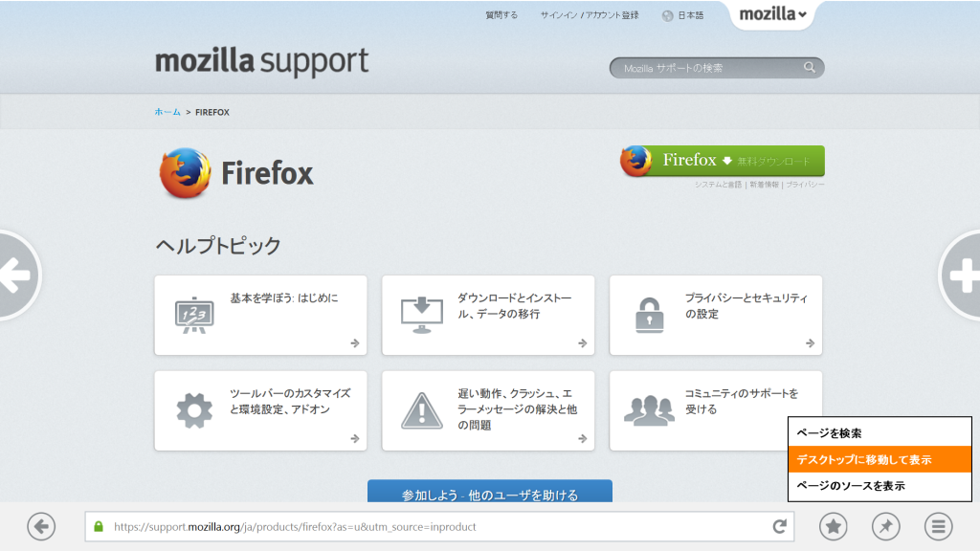Select ページを検索 from the menu

click(x=880, y=433)
